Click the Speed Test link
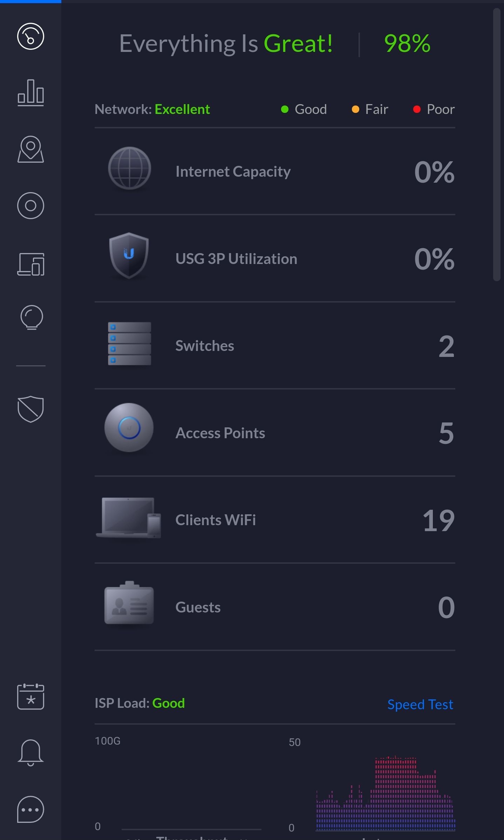 pyautogui.click(x=420, y=704)
